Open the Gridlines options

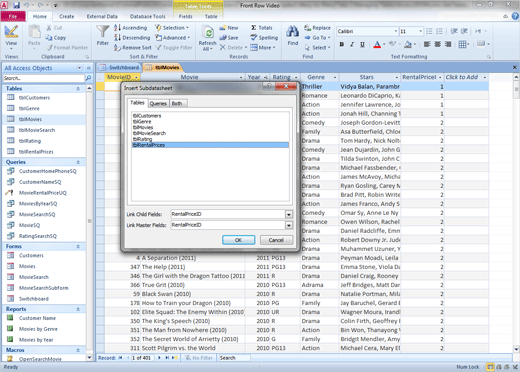tap(464, 44)
